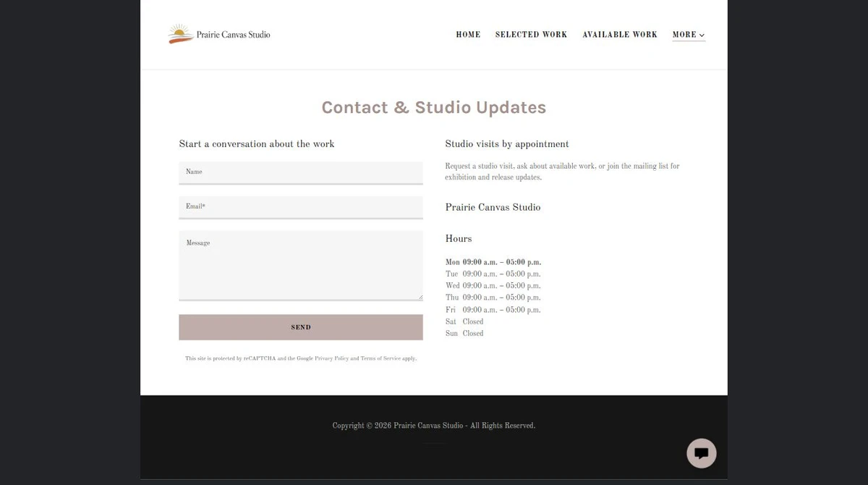Open the AVAILABLE WORK page
The width and height of the screenshot is (868, 485).
(x=620, y=35)
